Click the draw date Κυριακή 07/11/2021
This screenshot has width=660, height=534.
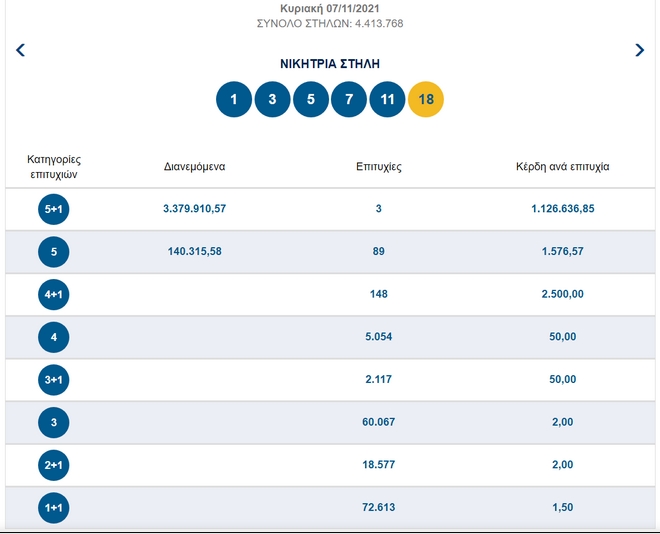pyautogui.click(x=330, y=8)
